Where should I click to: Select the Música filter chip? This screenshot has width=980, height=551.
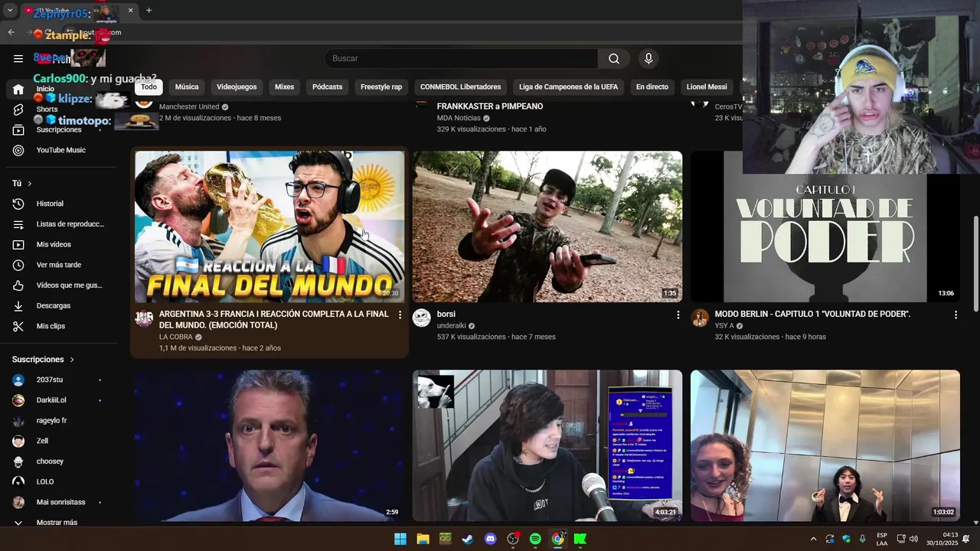point(187,86)
